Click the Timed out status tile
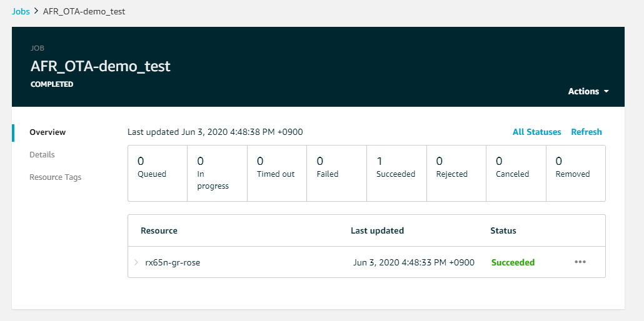Viewport: 644px width, 321px height. click(x=277, y=173)
